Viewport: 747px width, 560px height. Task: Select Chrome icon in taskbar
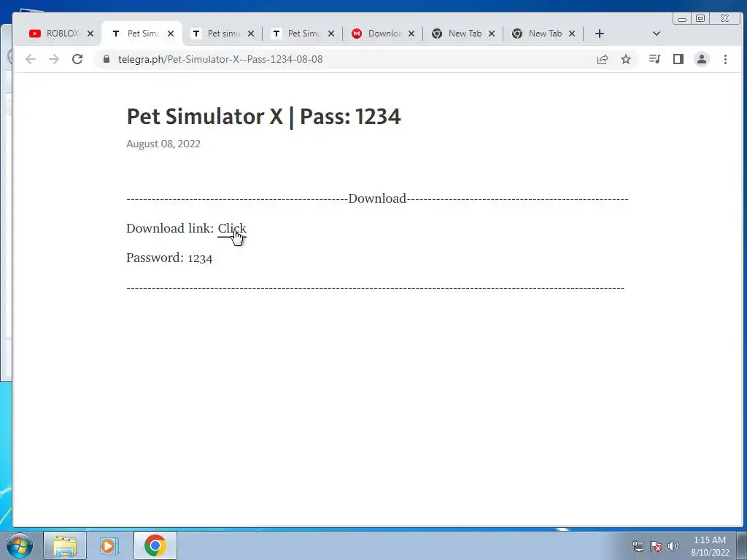tap(155, 545)
